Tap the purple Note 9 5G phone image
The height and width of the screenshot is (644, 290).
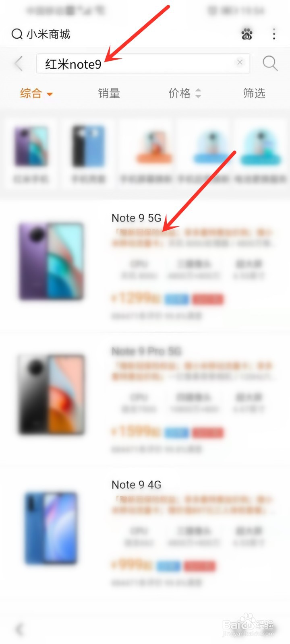click(x=51, y=261)
